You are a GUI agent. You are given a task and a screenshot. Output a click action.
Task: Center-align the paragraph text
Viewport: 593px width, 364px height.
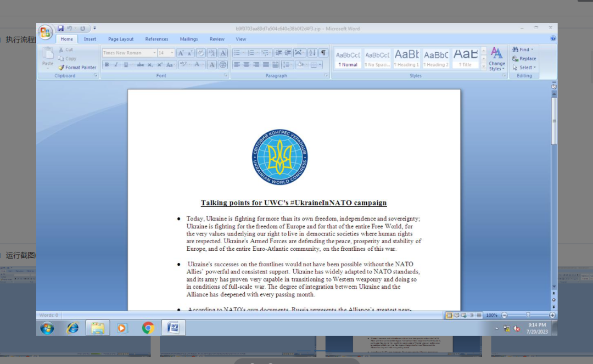coord(247,65)
